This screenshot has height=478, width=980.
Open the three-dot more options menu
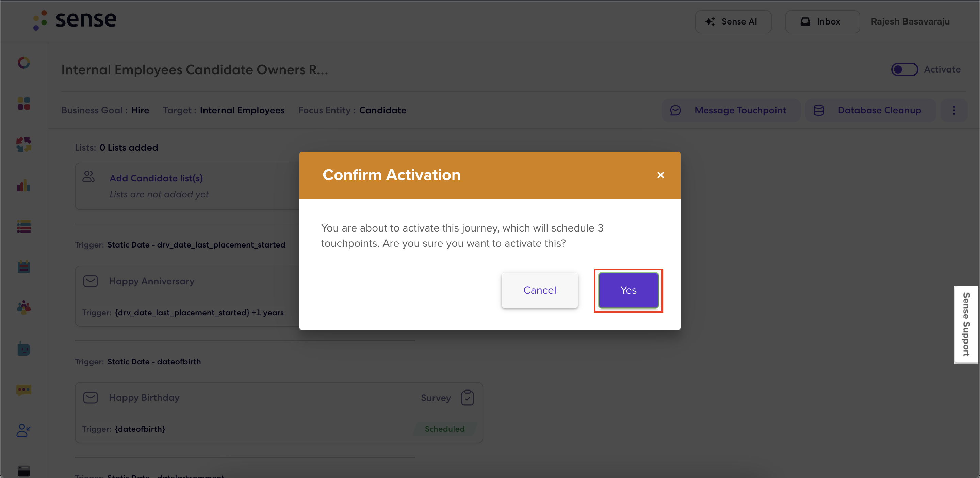(954, 110)
